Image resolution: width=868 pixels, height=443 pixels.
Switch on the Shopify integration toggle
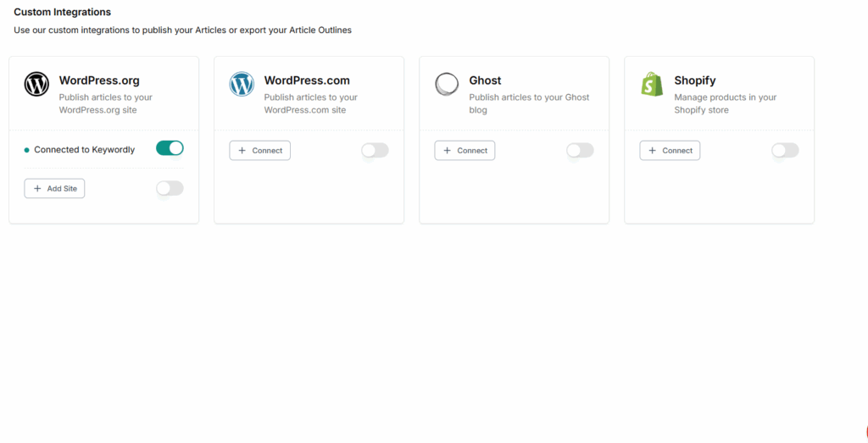785,150
